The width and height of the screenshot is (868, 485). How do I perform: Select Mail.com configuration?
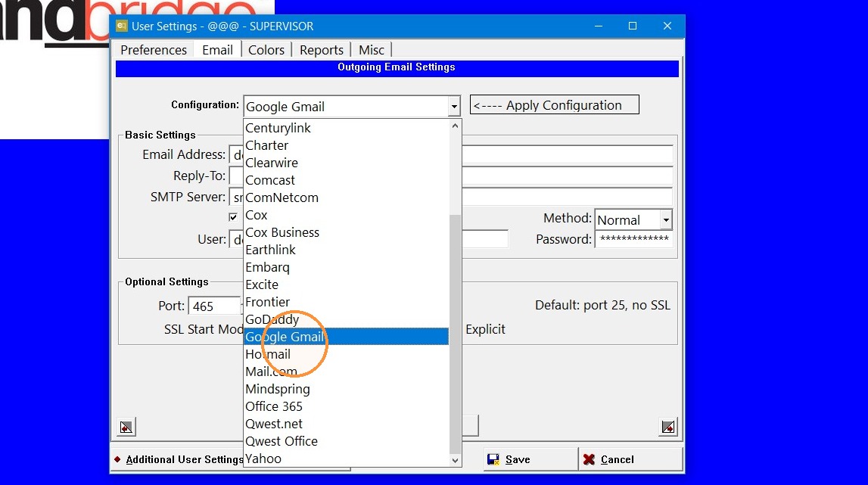(x=347, y=372)
